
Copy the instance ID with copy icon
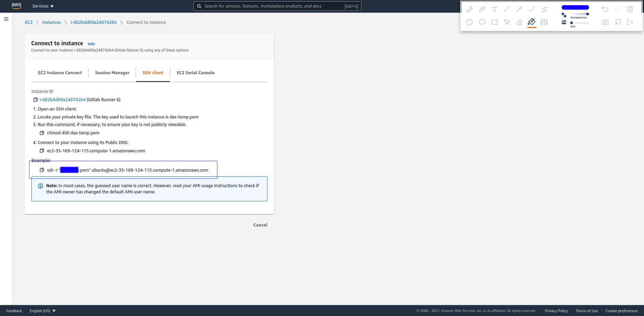tap(35, 100)
